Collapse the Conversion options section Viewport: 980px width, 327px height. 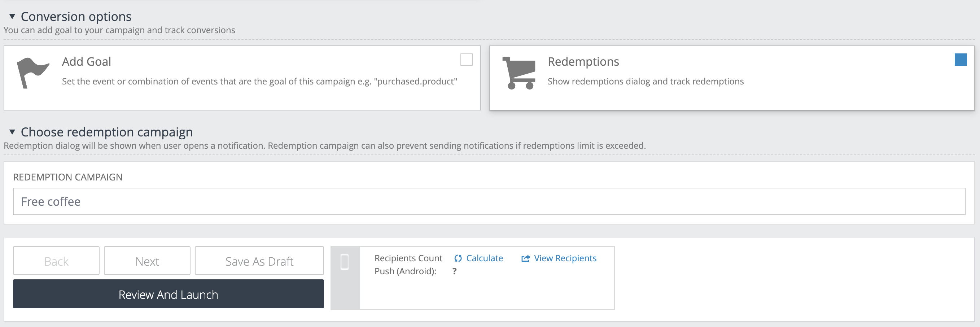point(12,16)
